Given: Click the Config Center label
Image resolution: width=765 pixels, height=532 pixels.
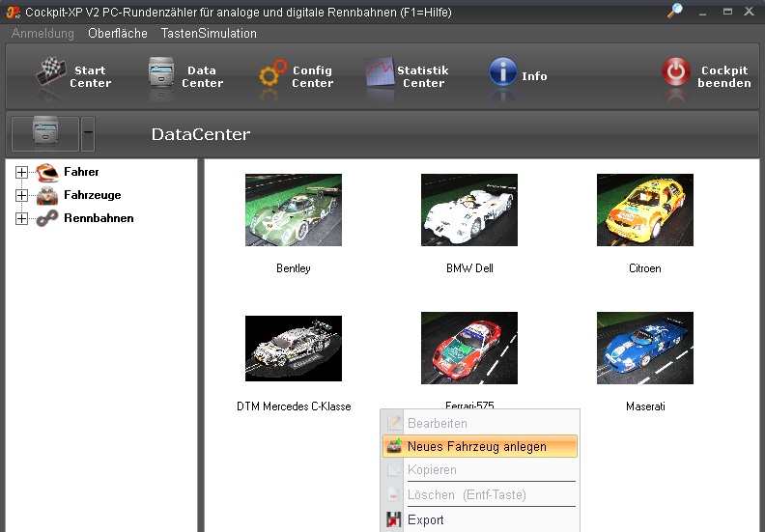Looking at the screenshot, I should (x=312, y=76).
